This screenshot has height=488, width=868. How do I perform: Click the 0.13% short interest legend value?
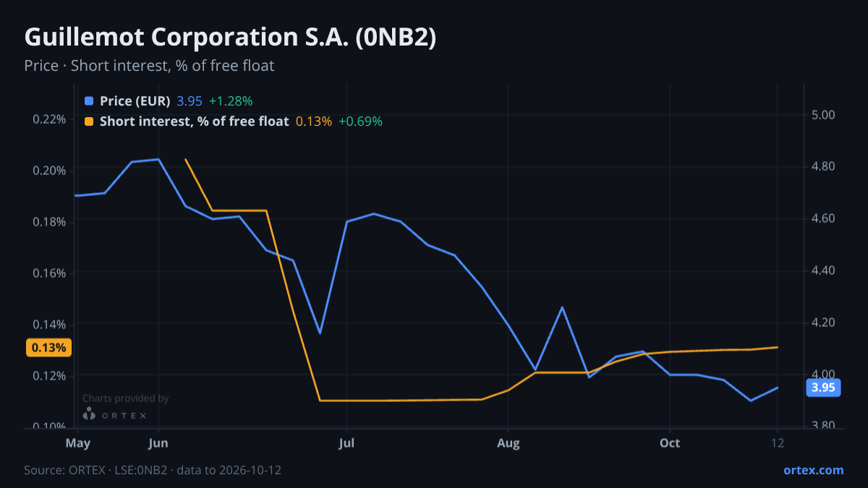click(x=314, y=121)
